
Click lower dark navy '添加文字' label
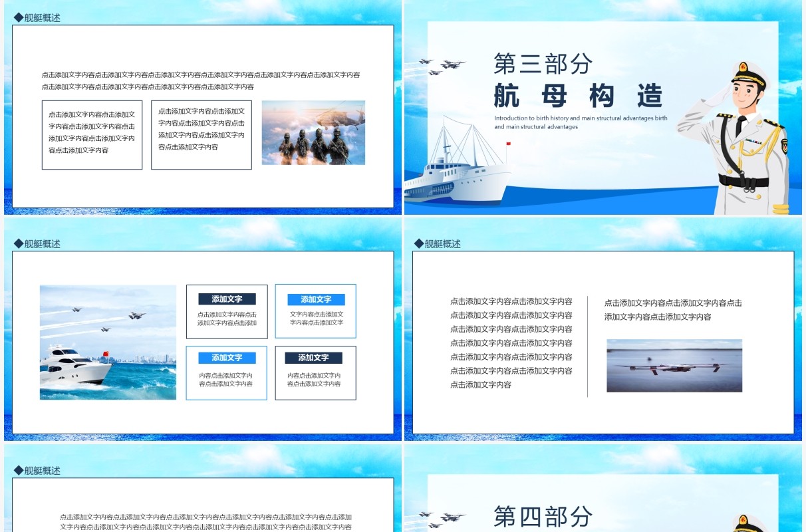coord(313,358)
